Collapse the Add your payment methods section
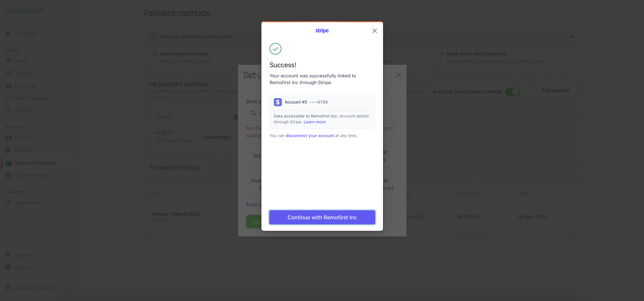Image resolution: width=644 pixels, height=301 pixels. pos(572,37)
